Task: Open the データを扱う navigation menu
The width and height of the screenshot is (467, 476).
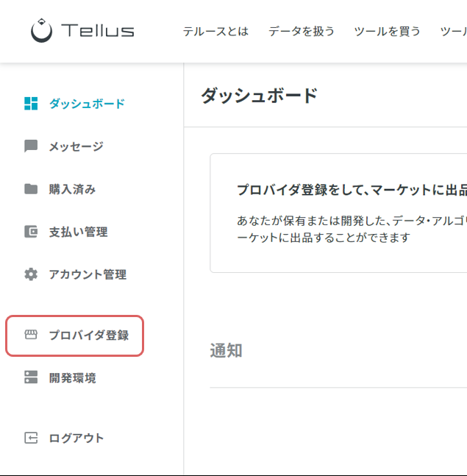Action: click(302, 32)
